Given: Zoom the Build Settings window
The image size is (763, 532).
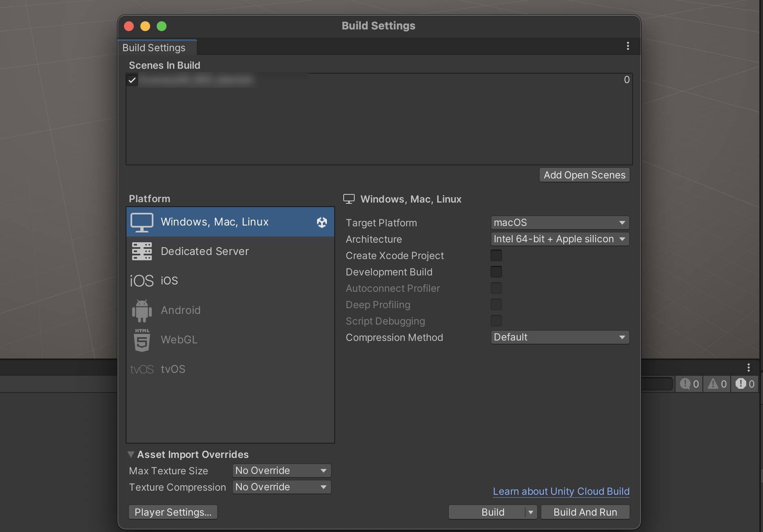Looking at the screenshot, I should point(162,26).
